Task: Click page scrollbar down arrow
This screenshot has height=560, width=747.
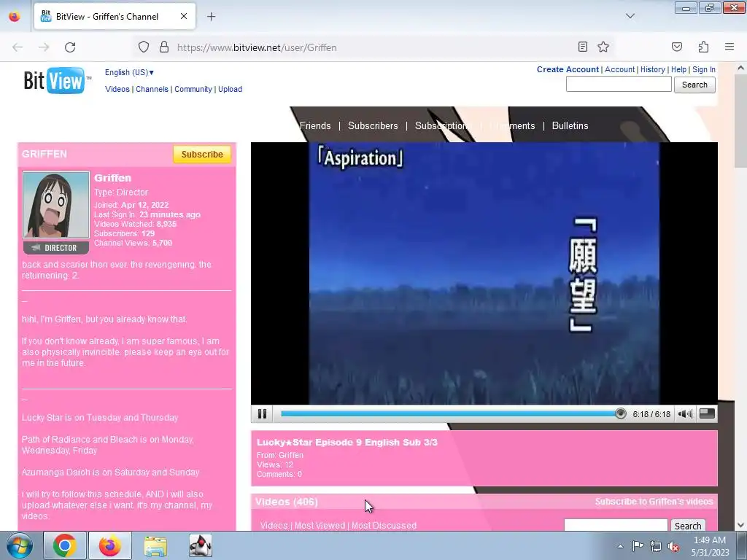Action: [x=740, y=525]
